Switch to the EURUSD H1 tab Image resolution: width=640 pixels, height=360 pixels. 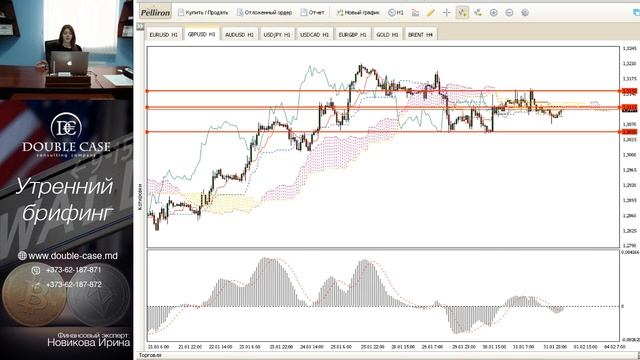coord(163,35)
